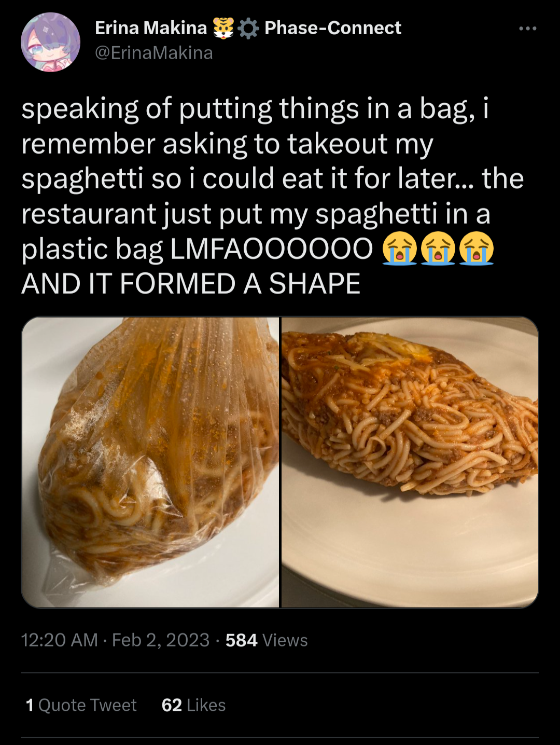Click the middle crying emoji in tweet
The width and height of the screenshot is (560, 745).
(438, 249)
